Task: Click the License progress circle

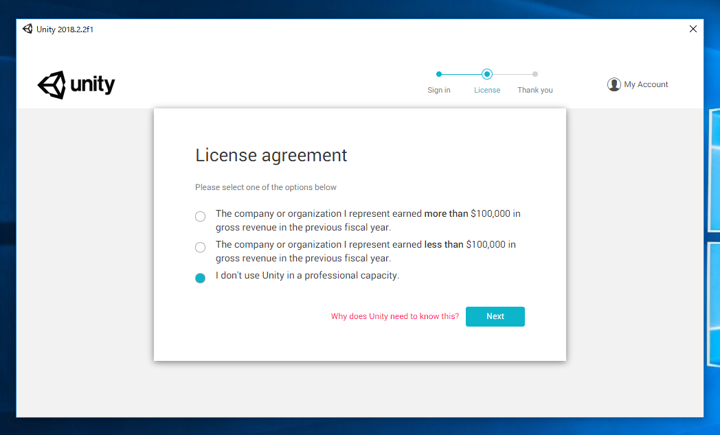Action: click(487, 74)
